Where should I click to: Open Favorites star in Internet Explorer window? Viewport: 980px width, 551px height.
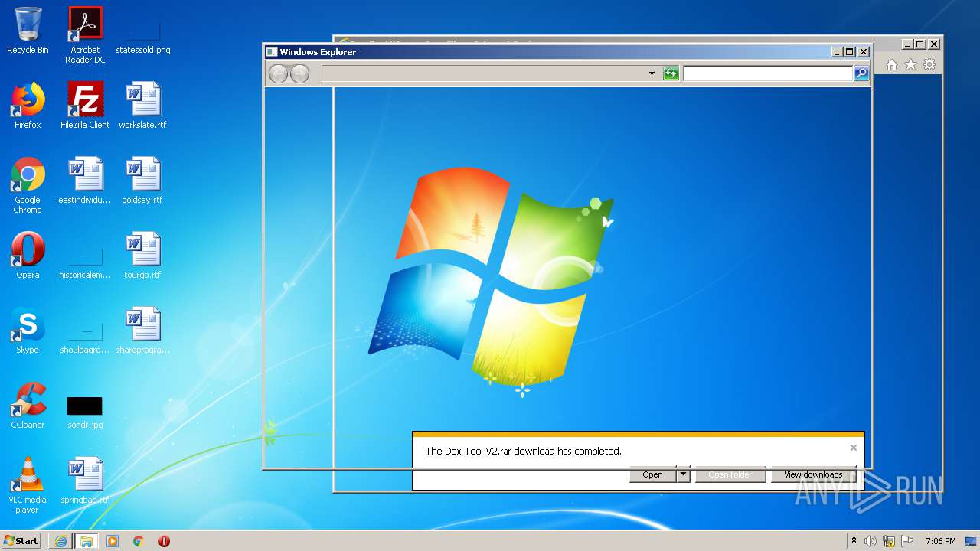click(910, 65)
